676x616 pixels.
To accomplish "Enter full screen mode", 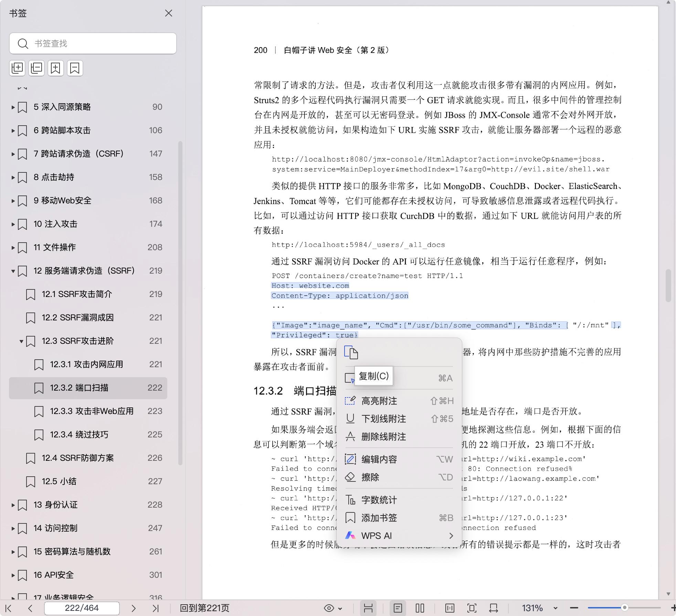I will coord(472,608).
